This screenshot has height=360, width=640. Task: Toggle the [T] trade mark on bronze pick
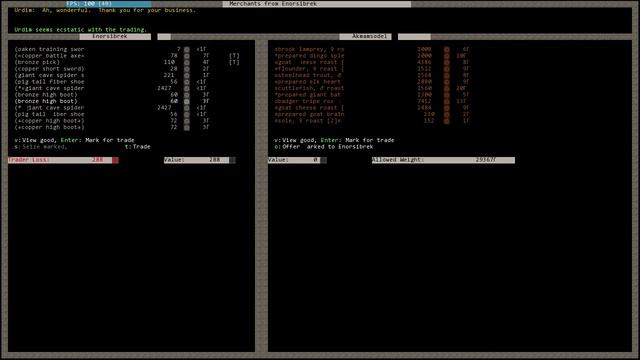coord(234,62)
